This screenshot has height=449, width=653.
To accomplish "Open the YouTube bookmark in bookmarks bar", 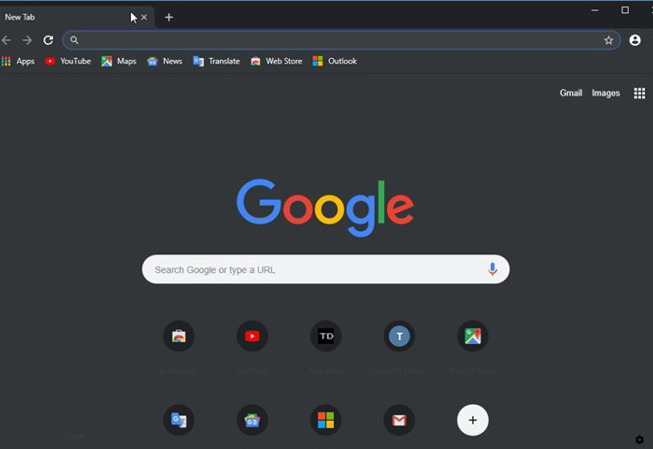I will (68, 61).
